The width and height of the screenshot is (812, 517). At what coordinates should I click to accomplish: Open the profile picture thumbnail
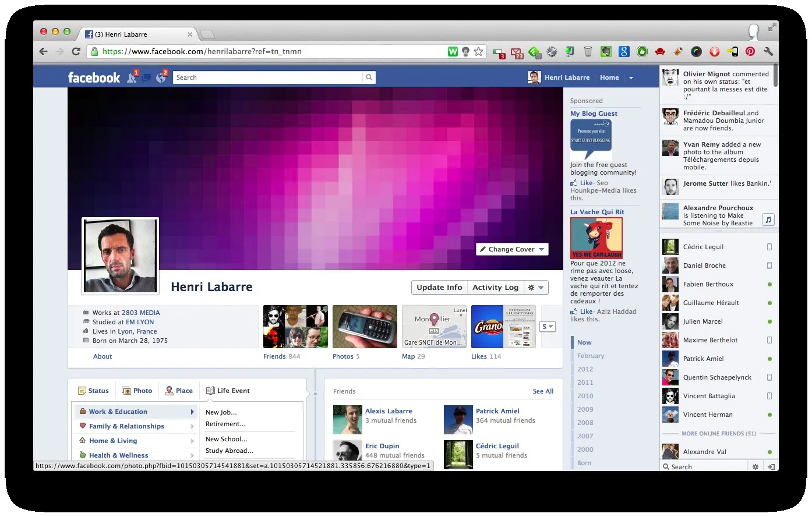tap(121, 256)
